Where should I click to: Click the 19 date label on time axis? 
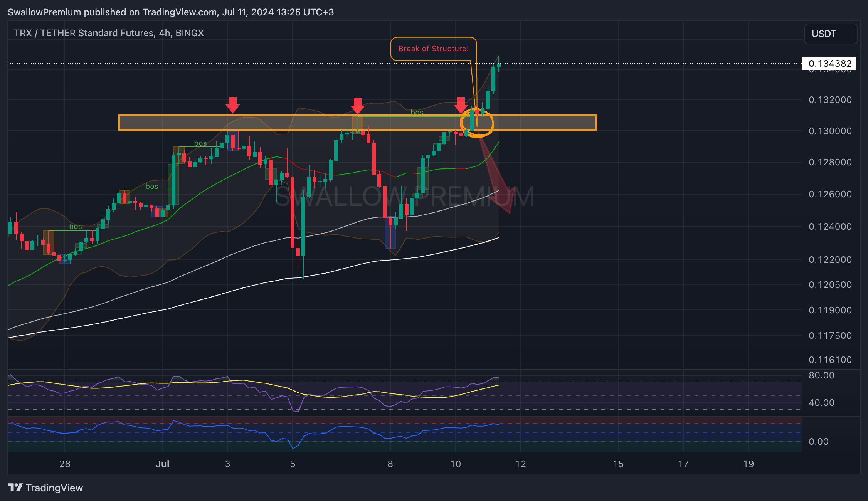tap(749, 464)
